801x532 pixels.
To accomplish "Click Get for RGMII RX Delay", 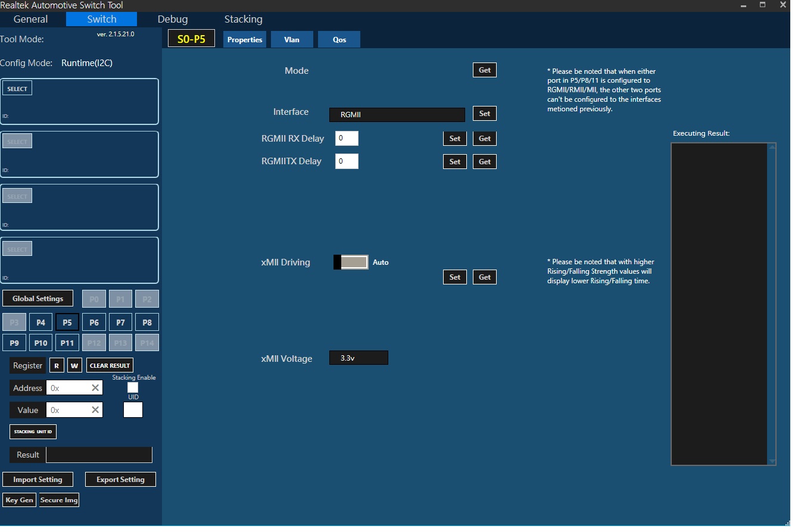I will coord(485,139).
